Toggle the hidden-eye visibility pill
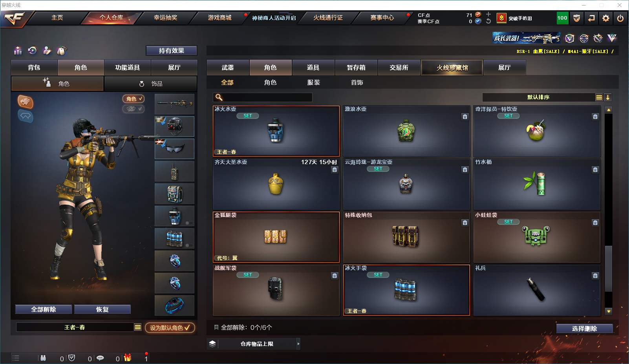 coord(133,109)
